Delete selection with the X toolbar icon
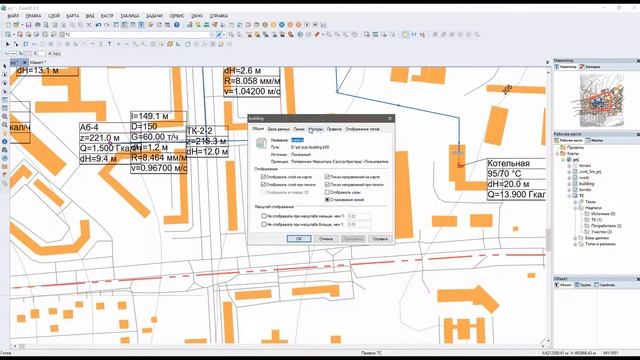The image size is (640, 360). pyautogui.click(x=89, y=25)
